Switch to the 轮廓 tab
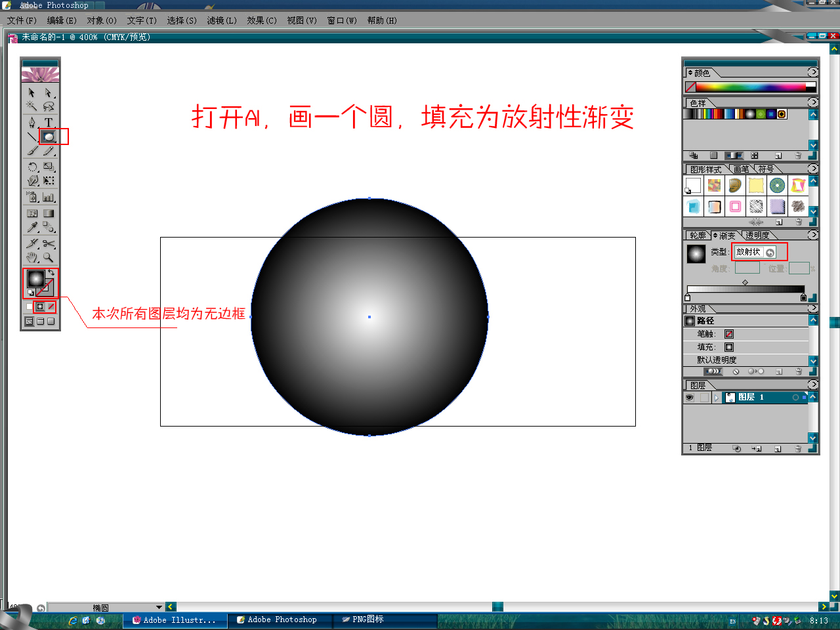 [x=698, y=236]
